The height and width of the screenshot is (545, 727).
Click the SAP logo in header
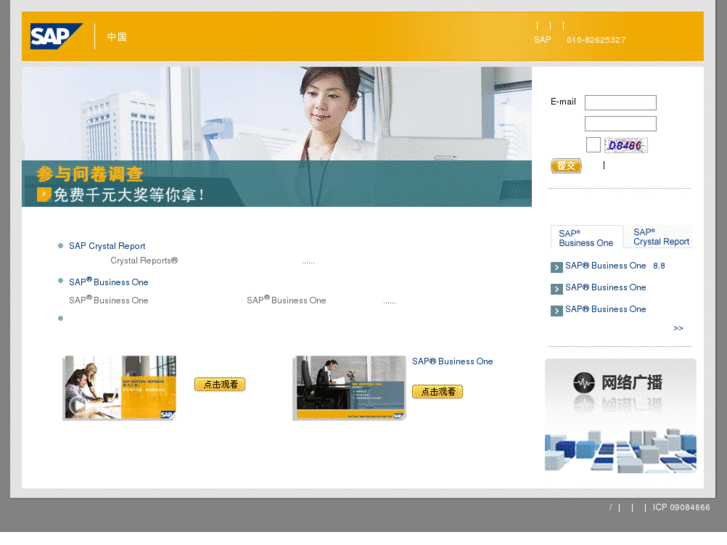coord(56,36)
